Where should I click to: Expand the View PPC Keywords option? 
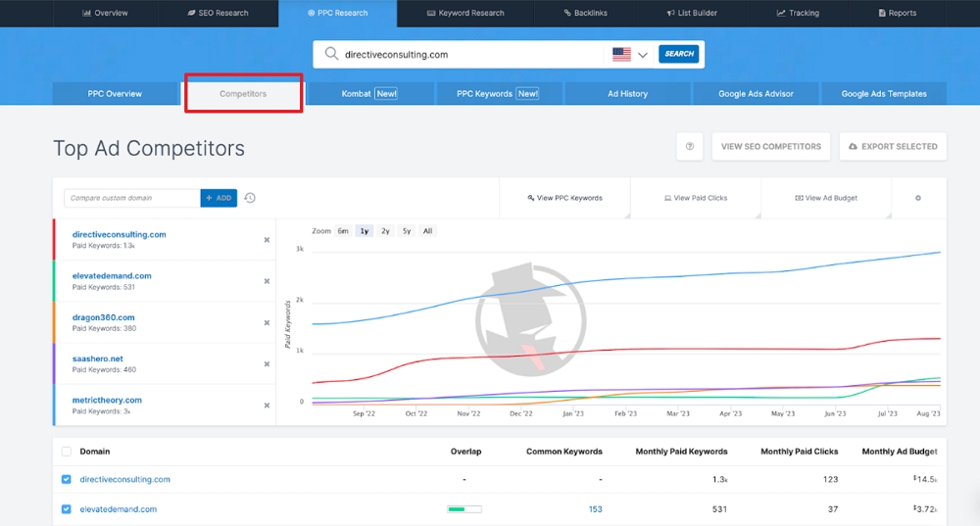point(565,198)
